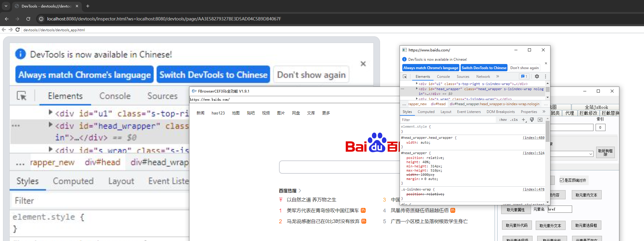
Task: Open the 新闻 link on Baidu page
Action: click(x=201, y=113)
